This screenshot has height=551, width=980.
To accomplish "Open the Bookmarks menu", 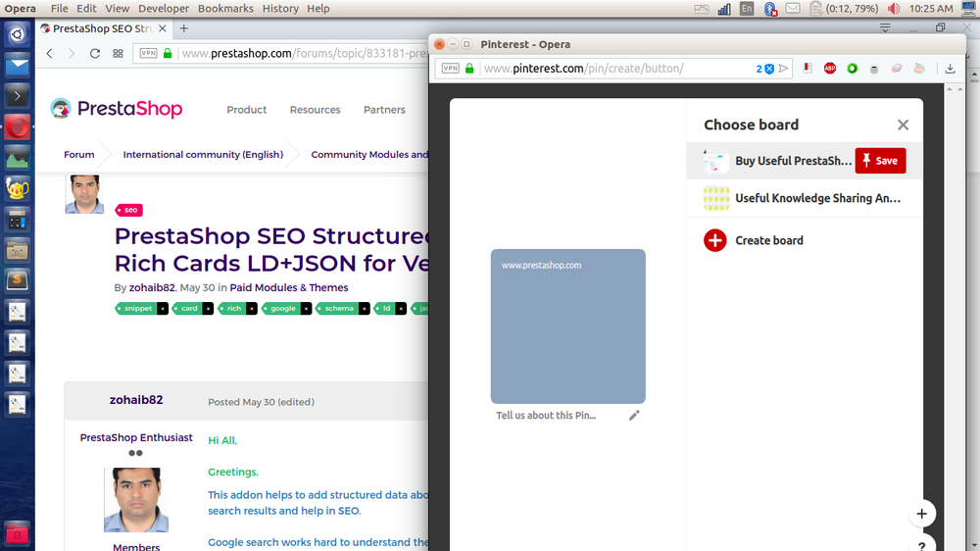I will click(225, 9).
